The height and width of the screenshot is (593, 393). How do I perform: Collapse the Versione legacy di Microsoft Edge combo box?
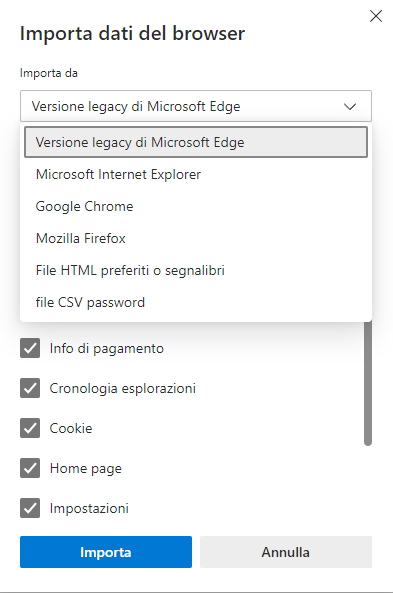(x=196, y=106)
